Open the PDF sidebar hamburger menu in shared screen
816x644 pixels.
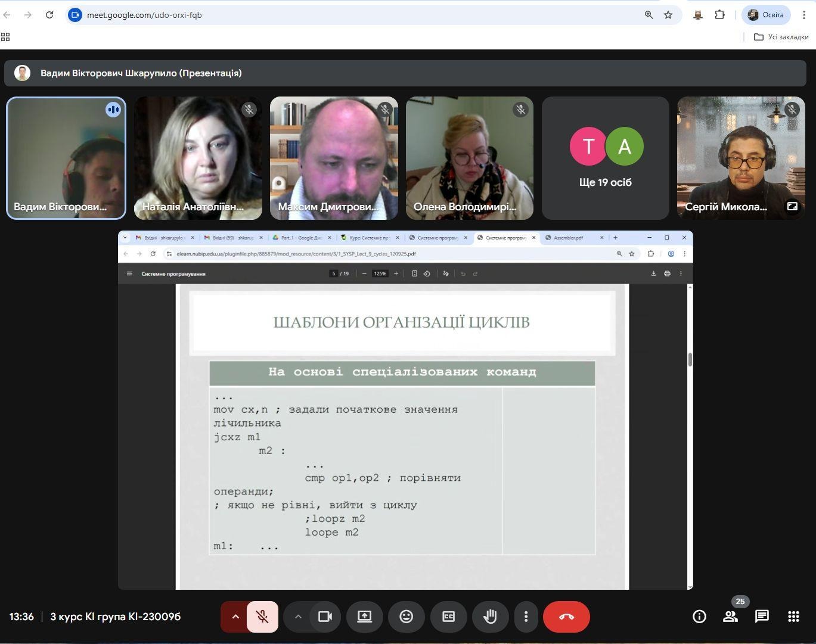click(x=129, y=274)
